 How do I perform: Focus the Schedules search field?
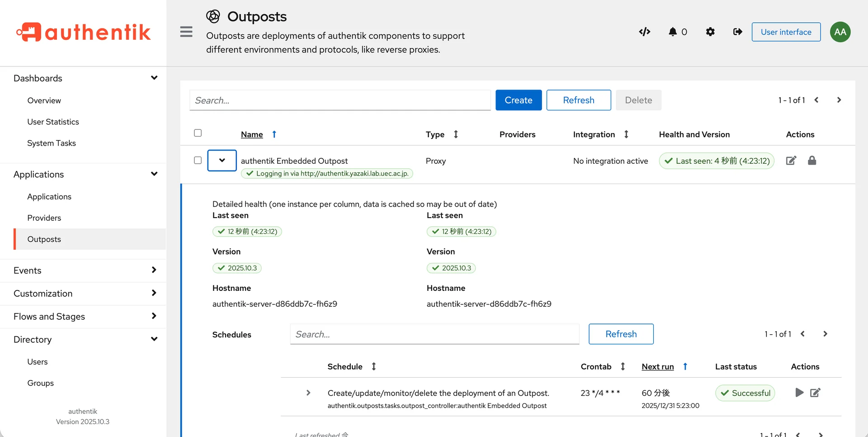coord(434,334)
